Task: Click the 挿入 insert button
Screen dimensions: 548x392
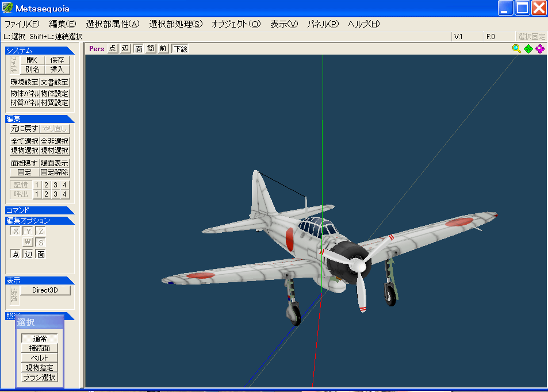Action: [58, 69]
